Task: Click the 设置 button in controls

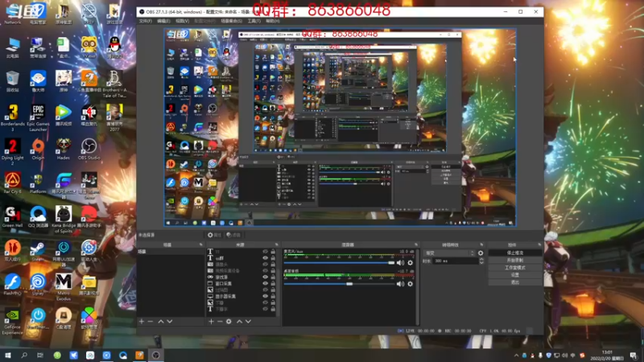Action: tap(515, 275)
